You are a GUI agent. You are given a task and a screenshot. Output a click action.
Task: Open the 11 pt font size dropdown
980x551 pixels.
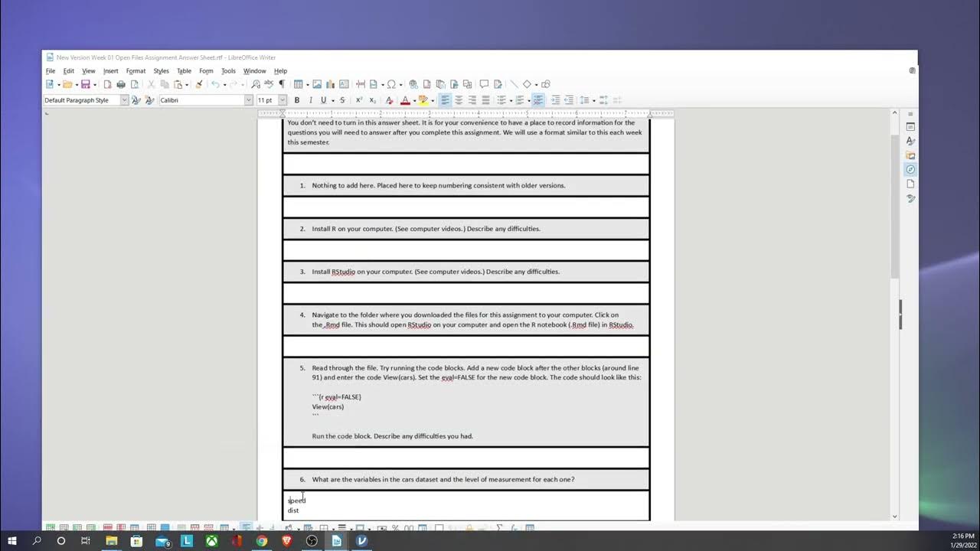(283, 100)
